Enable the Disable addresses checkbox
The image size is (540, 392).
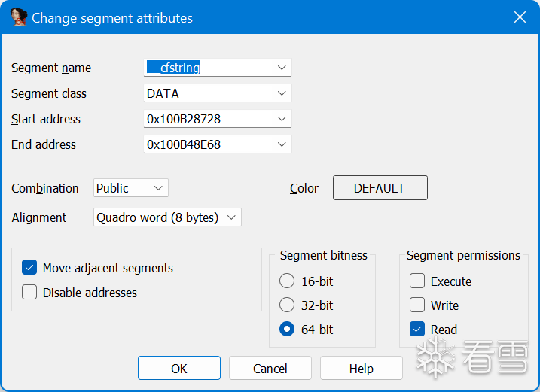click(x=30, y=293)
